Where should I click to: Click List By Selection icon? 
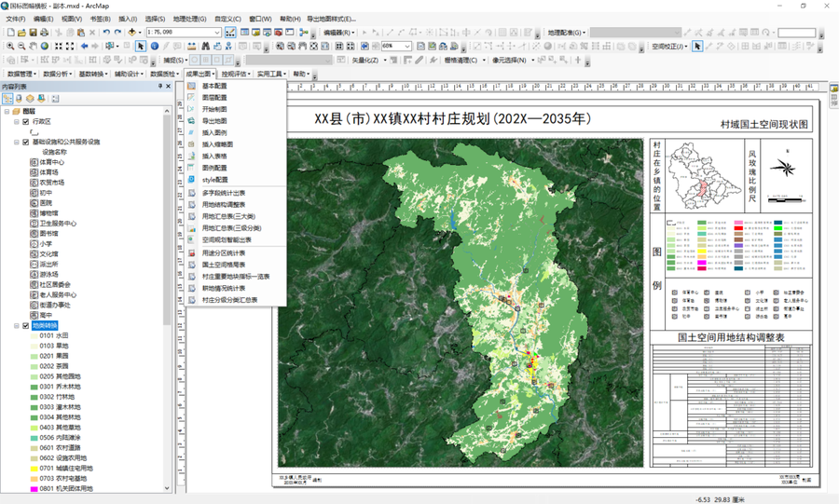pos(41,99)
